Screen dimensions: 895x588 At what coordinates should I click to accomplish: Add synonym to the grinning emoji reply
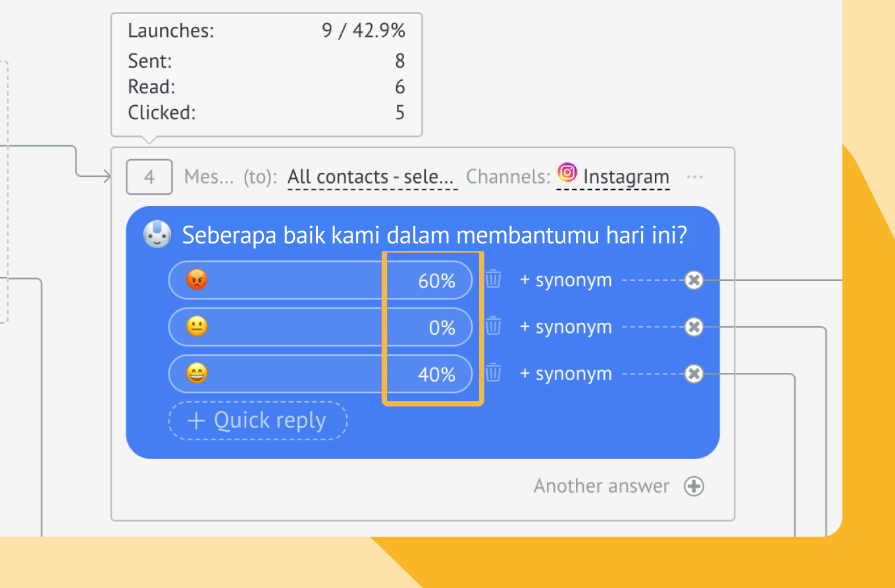coord(566,374)
